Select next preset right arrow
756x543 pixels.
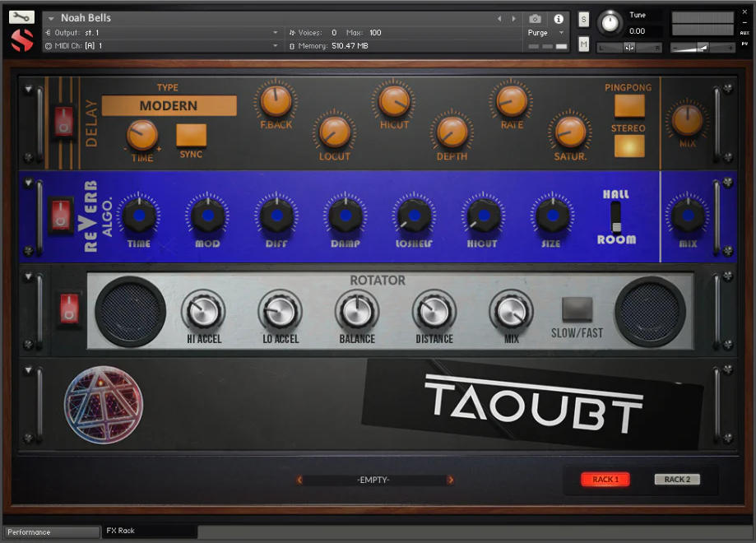pos(450,480)
